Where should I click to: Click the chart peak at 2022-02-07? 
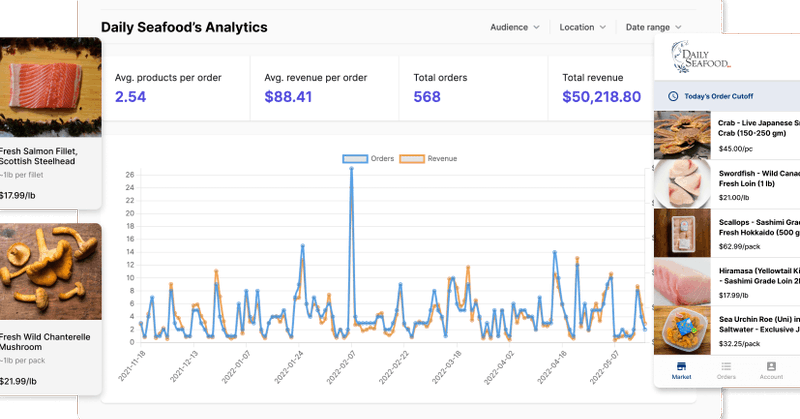tap(351, 168)
